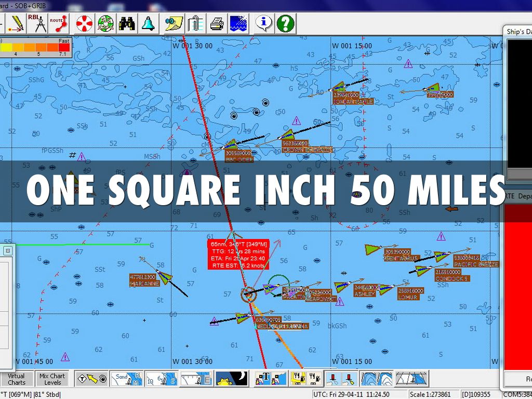
Task: Select the MARIANNE AIS vessel label on chart
Action: (144, 284)
